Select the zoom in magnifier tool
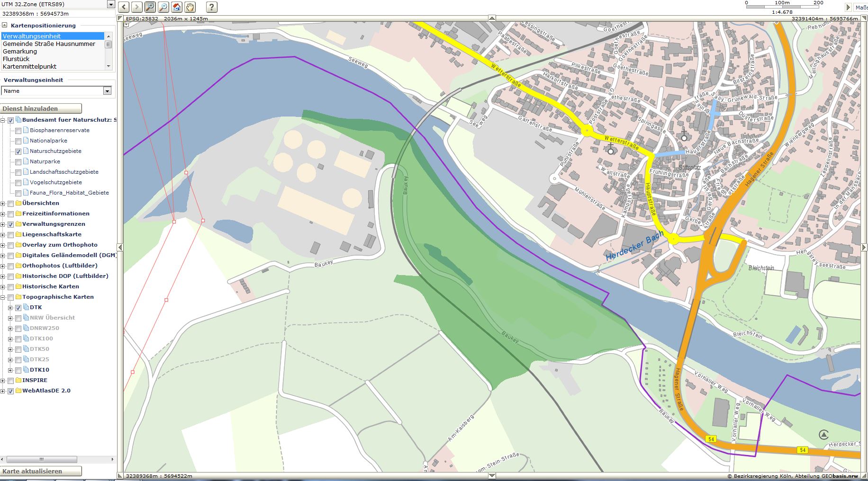 150,7
